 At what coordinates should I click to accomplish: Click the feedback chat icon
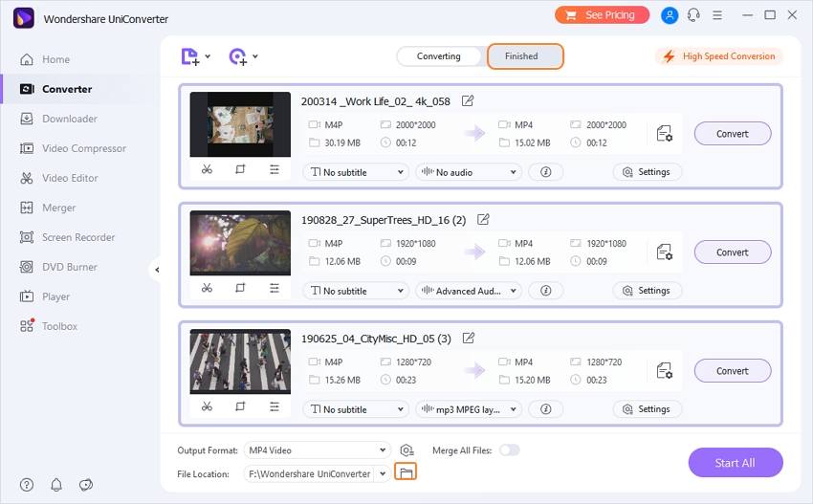[x=85, y=485]
